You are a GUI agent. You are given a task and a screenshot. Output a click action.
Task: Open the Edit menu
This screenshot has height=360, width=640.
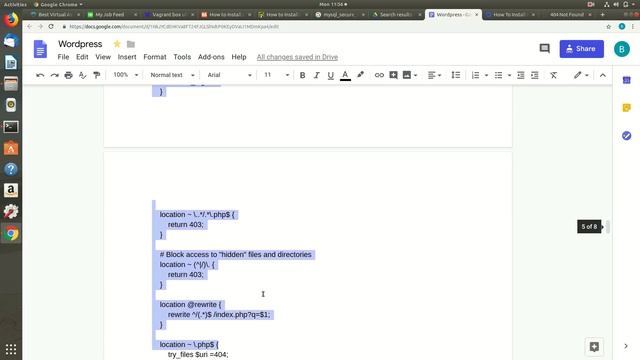[82, 57]
